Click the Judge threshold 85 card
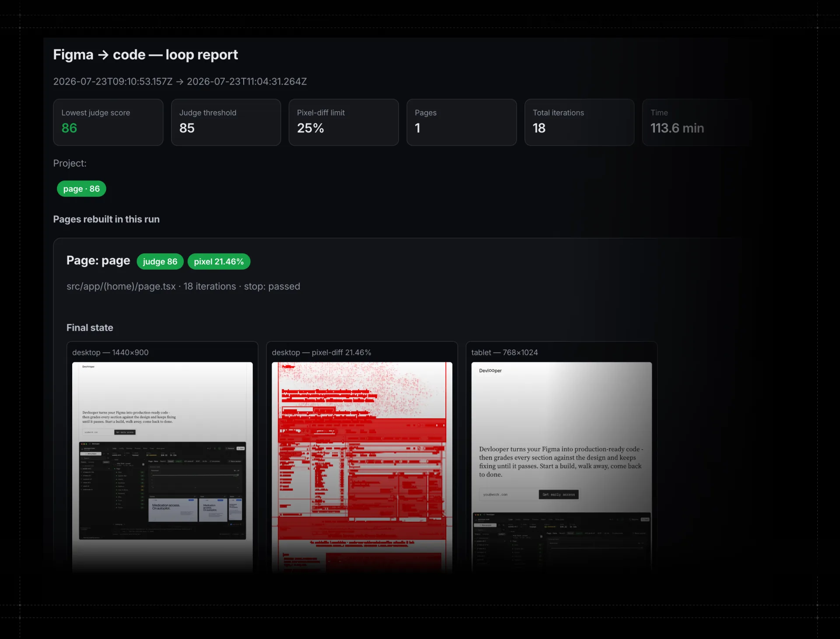This screenshot has height=639, width=840. 226,122
